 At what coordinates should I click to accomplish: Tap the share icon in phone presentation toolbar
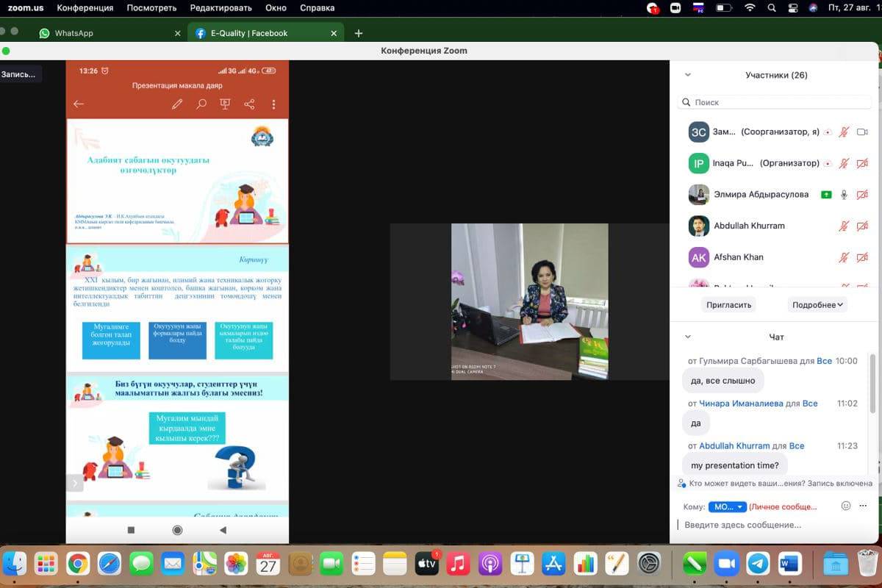click(x=249, y=104)
